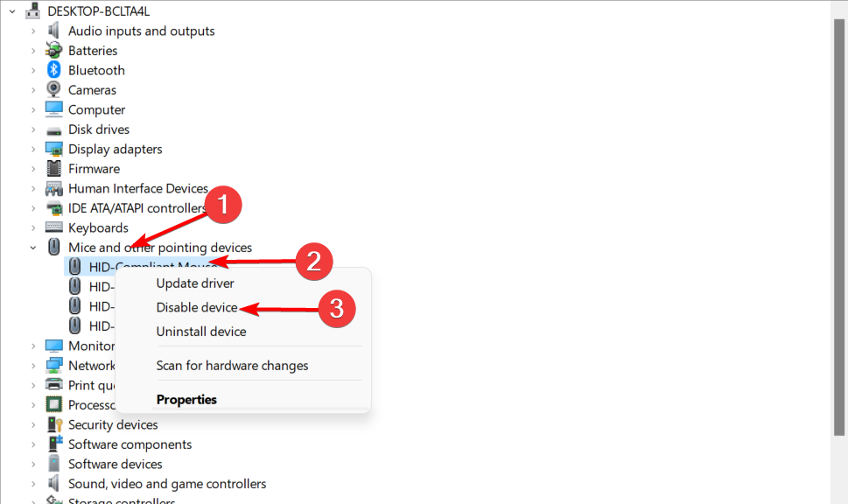Select the Software components puzzle icon

coord(55,444)
